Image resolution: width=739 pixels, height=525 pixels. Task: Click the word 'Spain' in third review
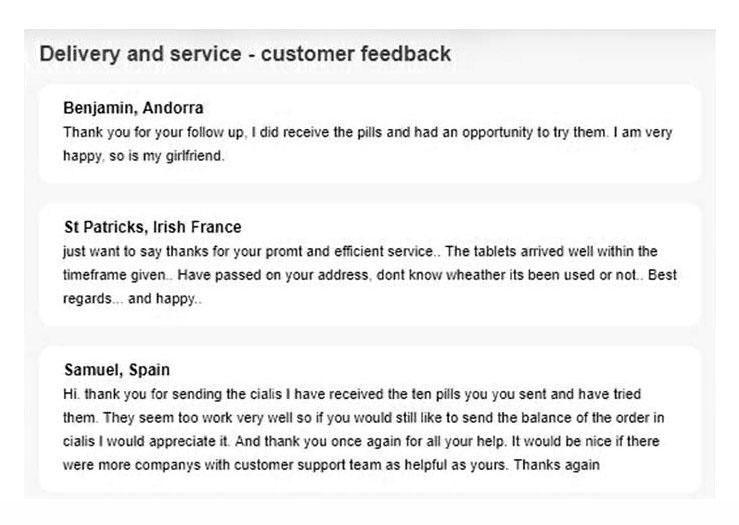[x=149, y=370]
